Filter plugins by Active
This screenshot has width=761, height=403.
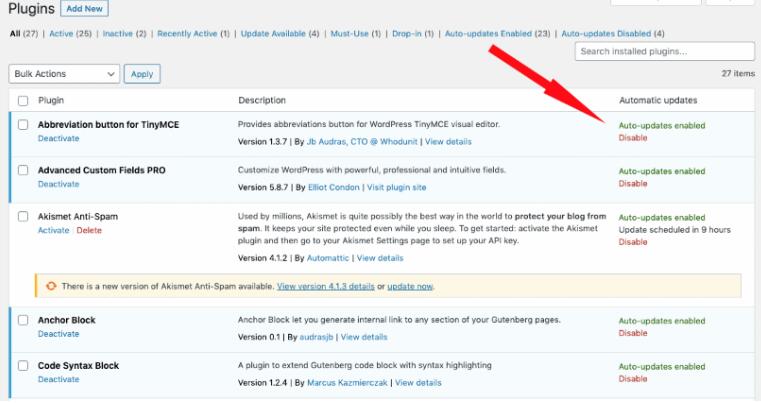tap(61, 34)
